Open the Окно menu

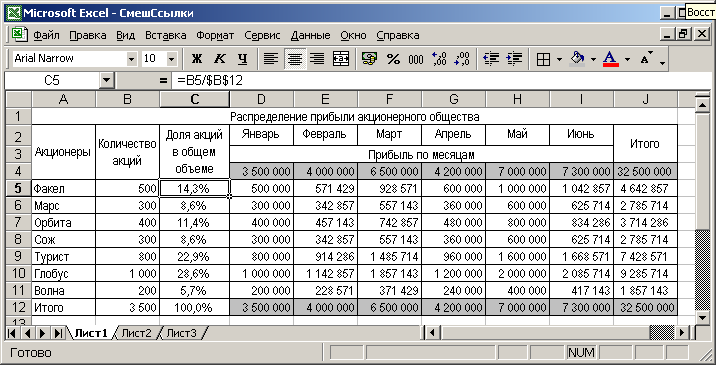tap(353, 35)
